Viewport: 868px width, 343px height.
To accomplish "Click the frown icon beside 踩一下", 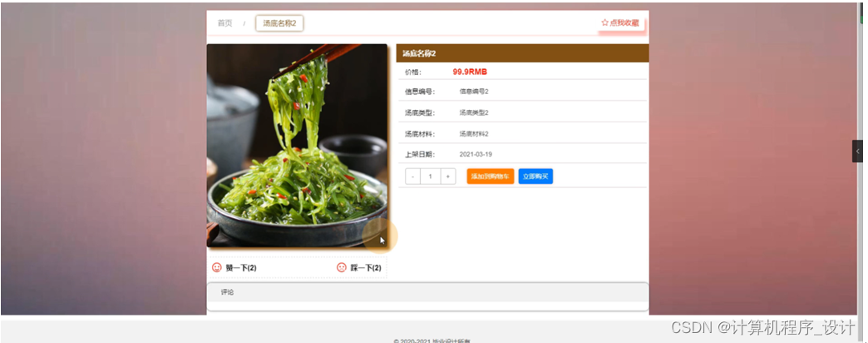I will point(342,267).
